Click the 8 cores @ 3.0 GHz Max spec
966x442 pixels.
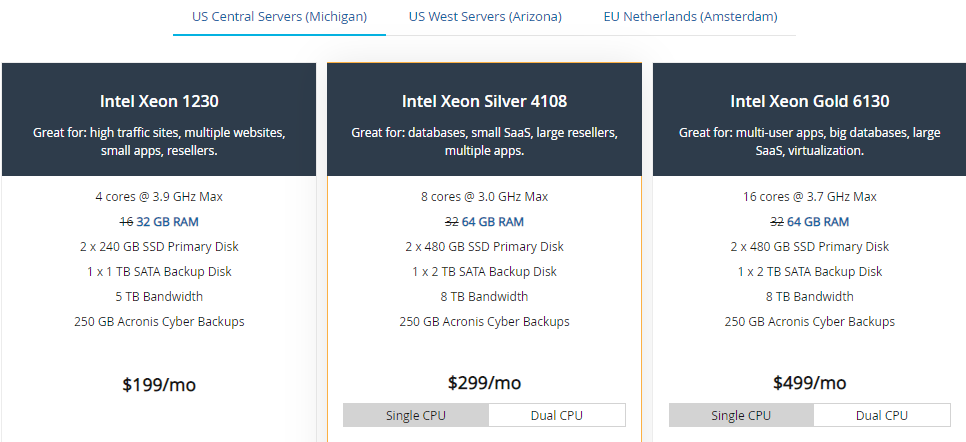click(484, 197)
